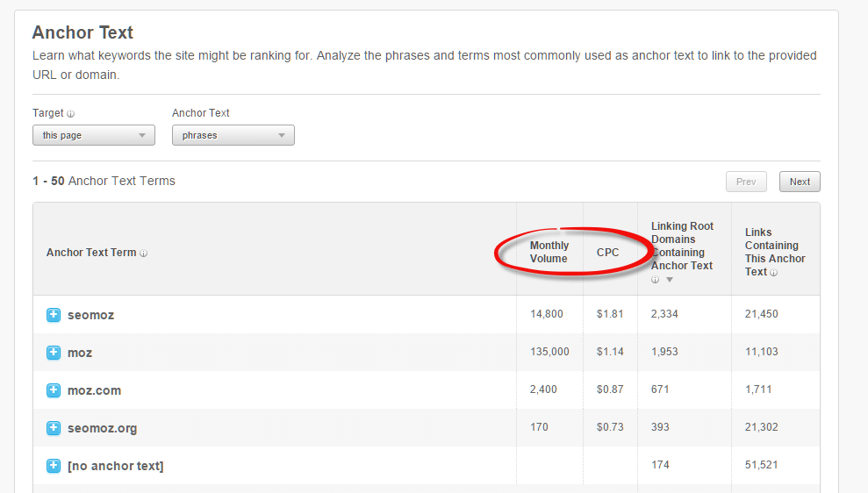868x493 pixels.
Task: Expand the seomoz anchor text row
Action: point(54,315)
